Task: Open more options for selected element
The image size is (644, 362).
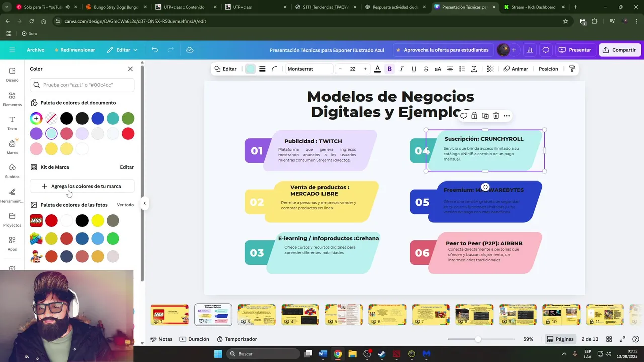Action: pyautogui.click(x=507, y=116)
